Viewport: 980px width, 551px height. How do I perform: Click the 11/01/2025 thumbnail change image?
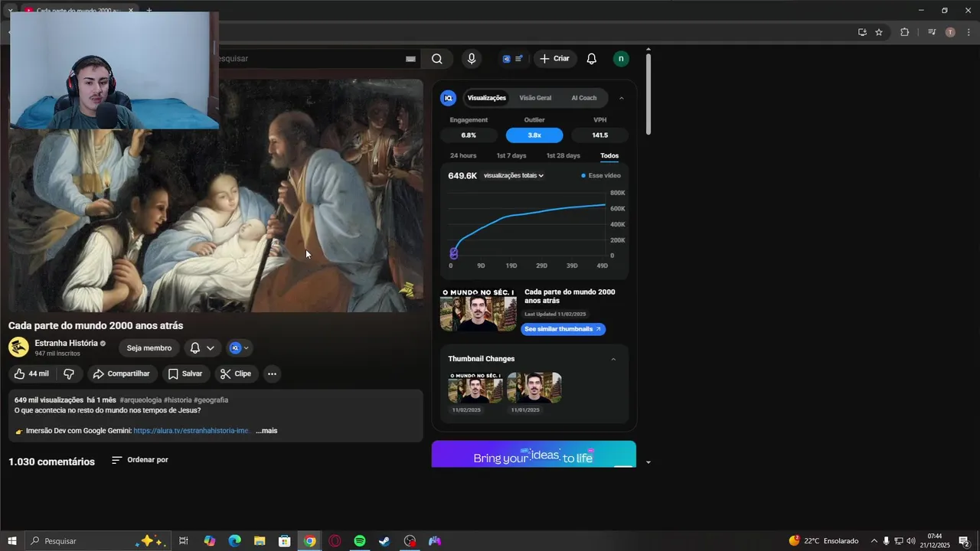(534, 388)
